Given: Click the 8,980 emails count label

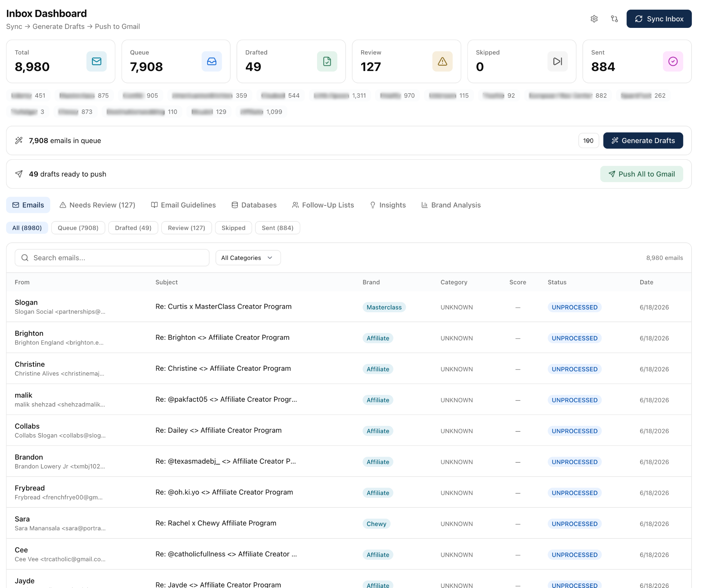Looking at the screenshot, I should 664,258.
